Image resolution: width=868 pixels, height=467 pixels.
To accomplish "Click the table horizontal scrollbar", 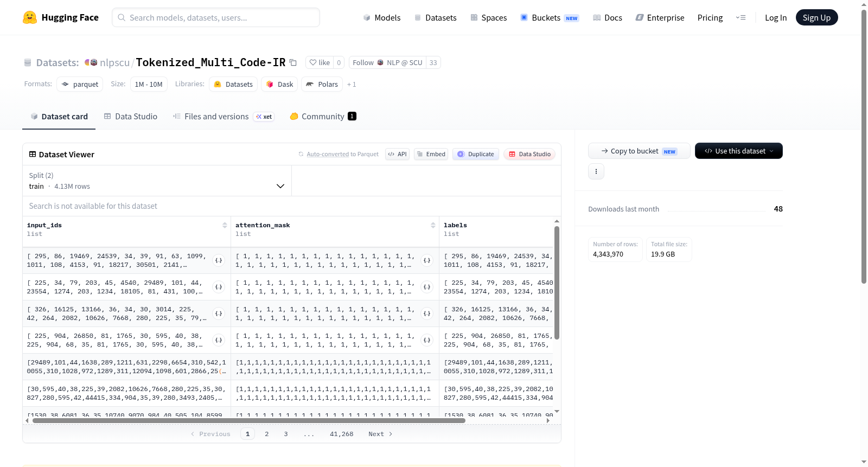I will pyautogui.click(x=248, y=420).
